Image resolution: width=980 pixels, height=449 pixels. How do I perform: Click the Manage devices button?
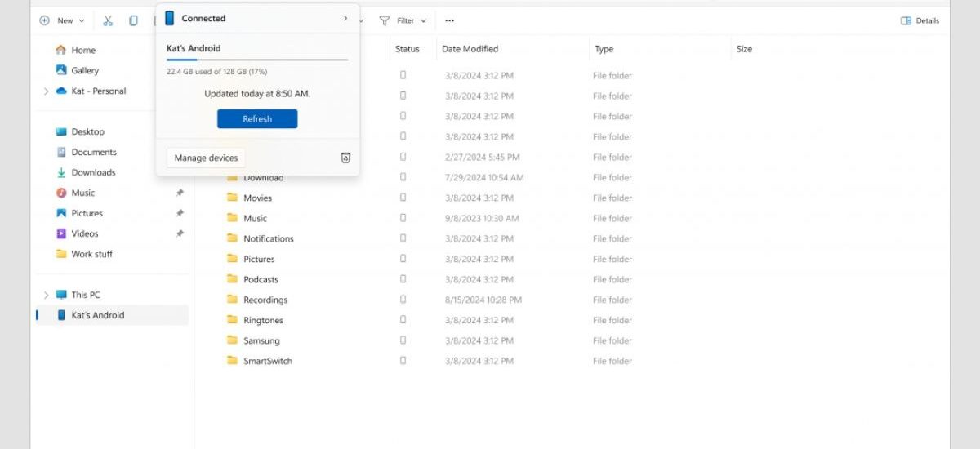tap(206, 158)
